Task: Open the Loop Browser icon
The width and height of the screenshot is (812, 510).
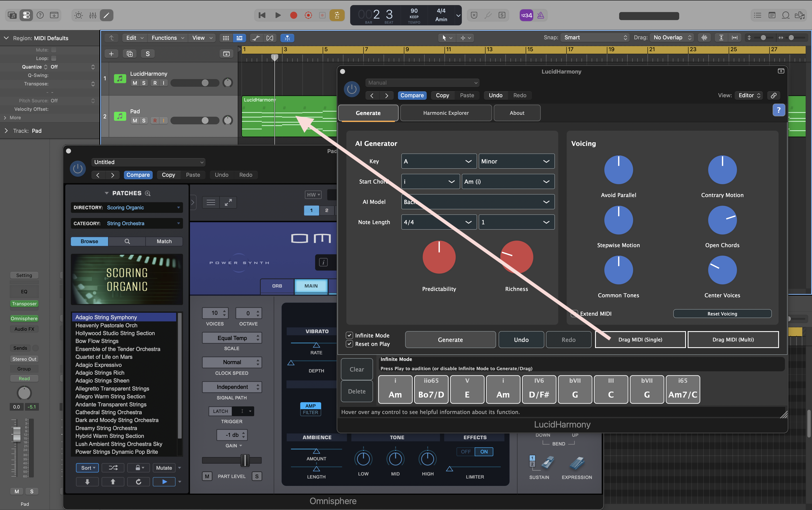Action: point(786,15)
